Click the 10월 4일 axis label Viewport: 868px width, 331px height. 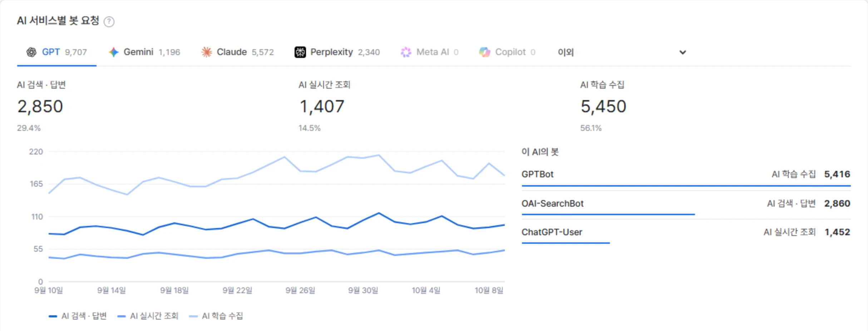426,290
